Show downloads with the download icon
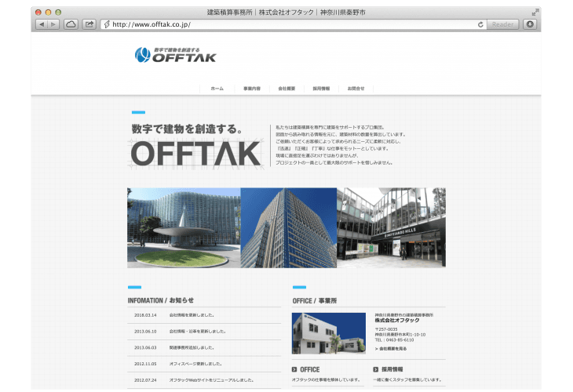 pos(530,24)
